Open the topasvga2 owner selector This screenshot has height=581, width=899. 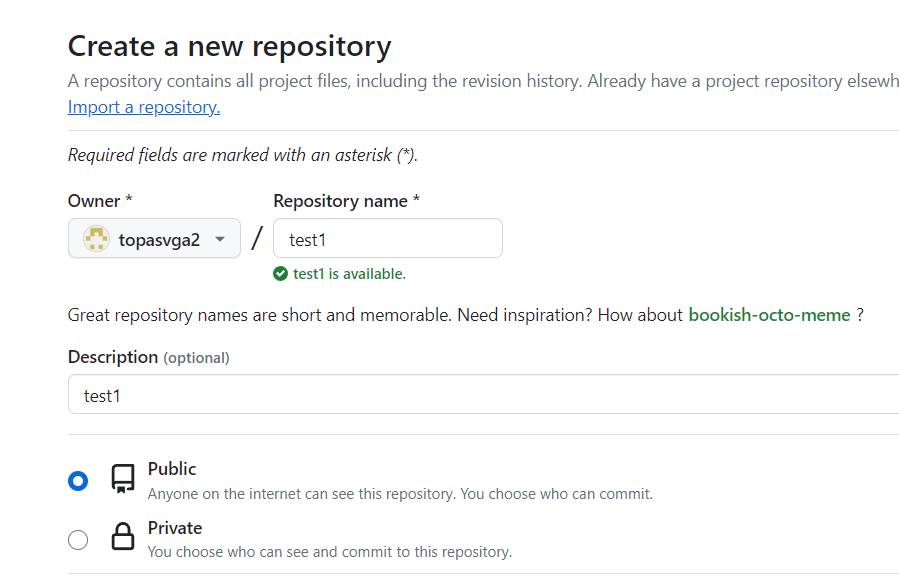coord(154,239)
